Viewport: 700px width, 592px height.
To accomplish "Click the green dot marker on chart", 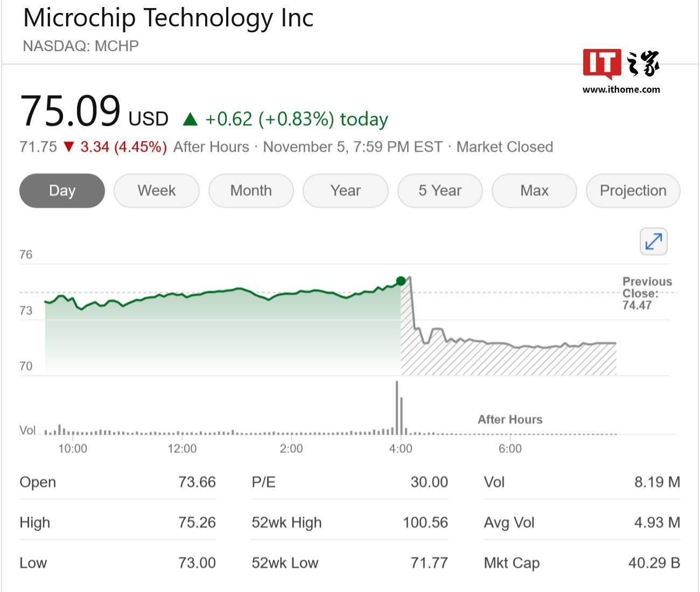I will point(401,281).
